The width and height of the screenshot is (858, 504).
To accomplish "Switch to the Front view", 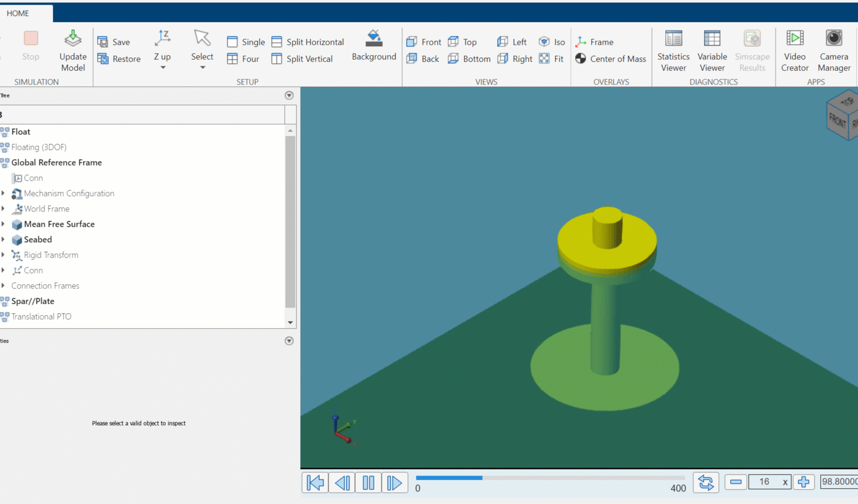I will [422, 42].
